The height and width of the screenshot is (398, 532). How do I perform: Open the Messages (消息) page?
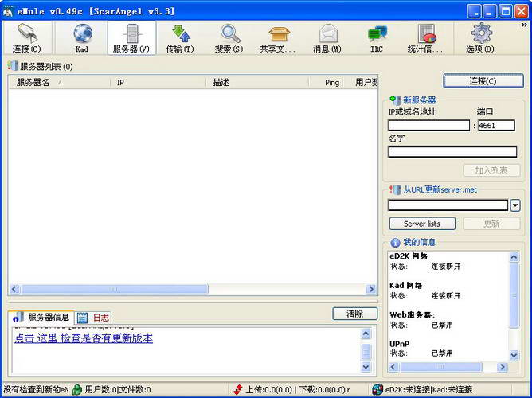327,37
